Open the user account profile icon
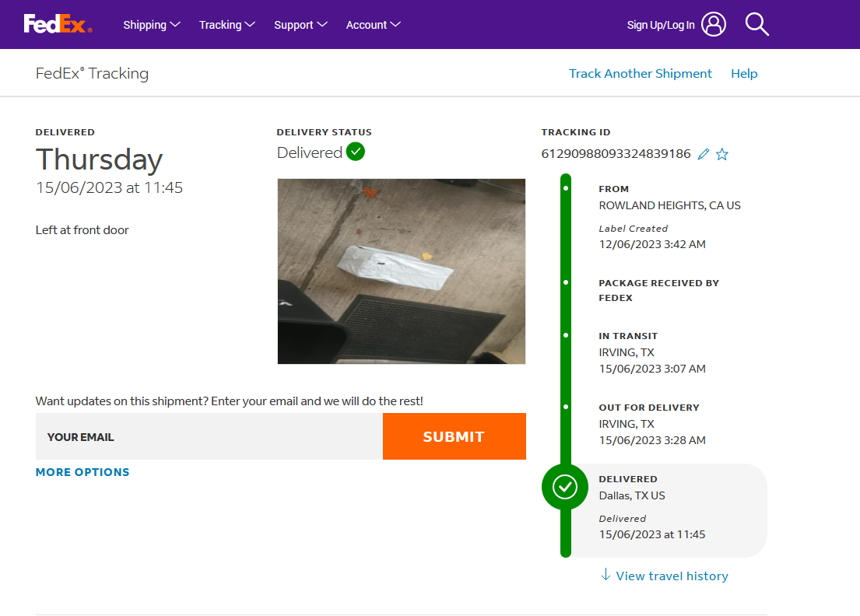 713,24
